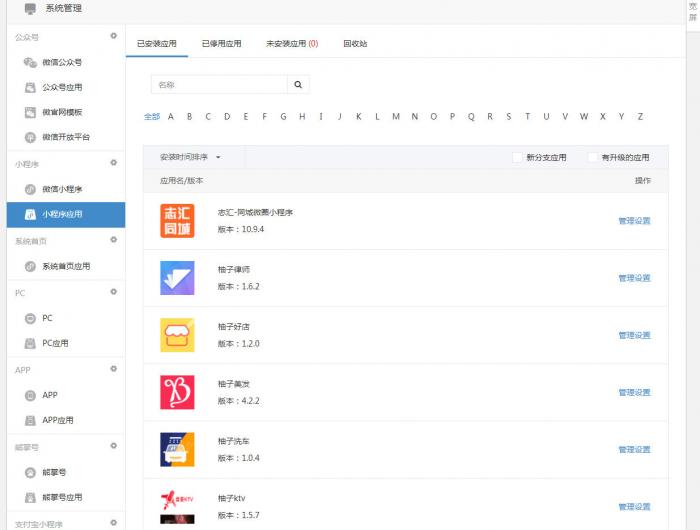This screenshot has height=530, width=700.
Task: Open 微信公众号 in the sidebar
Action: tap(61, 62)
